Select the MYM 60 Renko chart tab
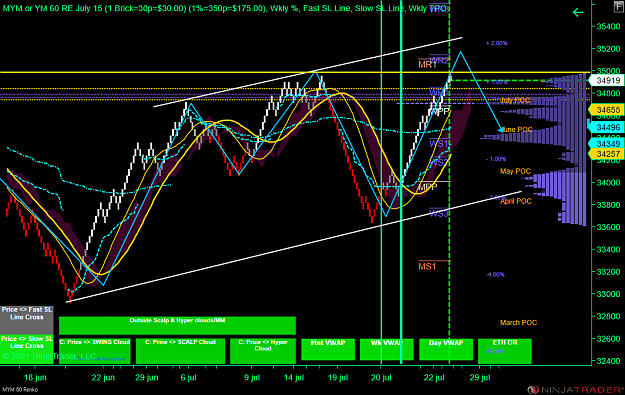 20,389
